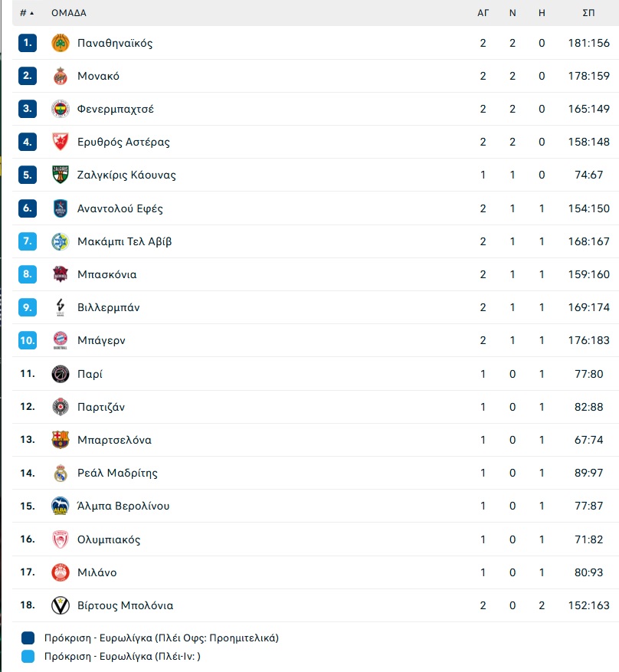Open the Αναντολού Εφές team page
The width and height of the screenshot is (619, 672).
coord(120,208)
